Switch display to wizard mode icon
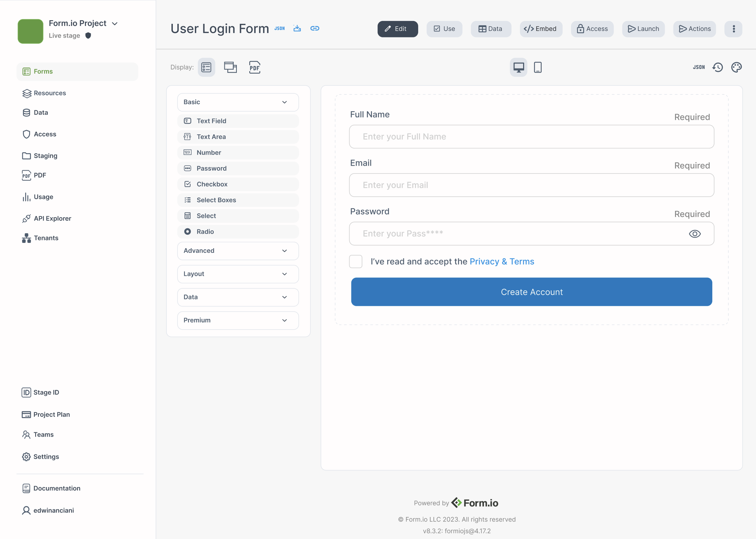Image resolution: width=756 pixels, height=539 pixels. tap(230, 67)
